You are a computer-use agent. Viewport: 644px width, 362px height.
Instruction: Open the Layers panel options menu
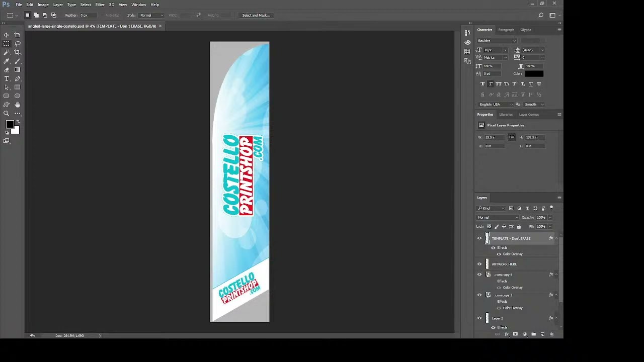point(559,198)
